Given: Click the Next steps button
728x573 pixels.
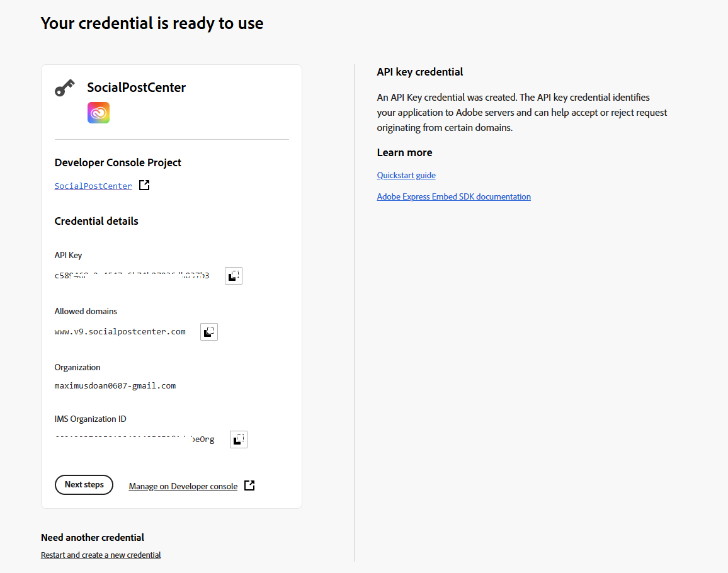Looking at the screenshot, I should (x=84, y=485).
